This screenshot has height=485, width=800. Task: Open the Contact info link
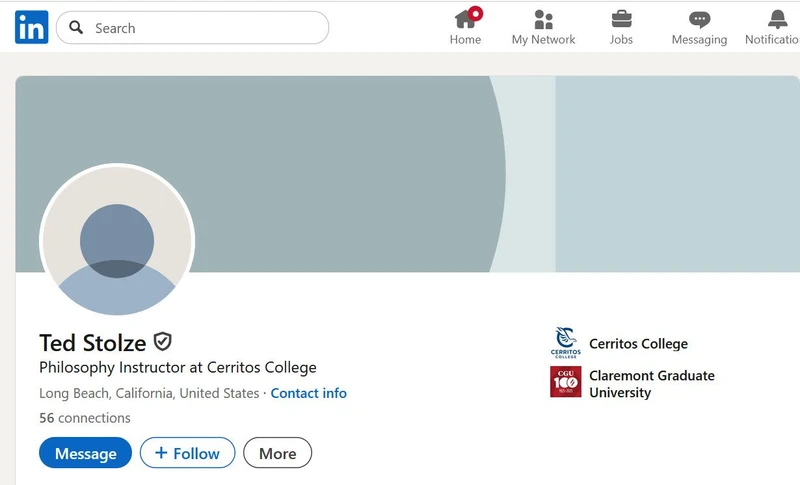[309, 393]
